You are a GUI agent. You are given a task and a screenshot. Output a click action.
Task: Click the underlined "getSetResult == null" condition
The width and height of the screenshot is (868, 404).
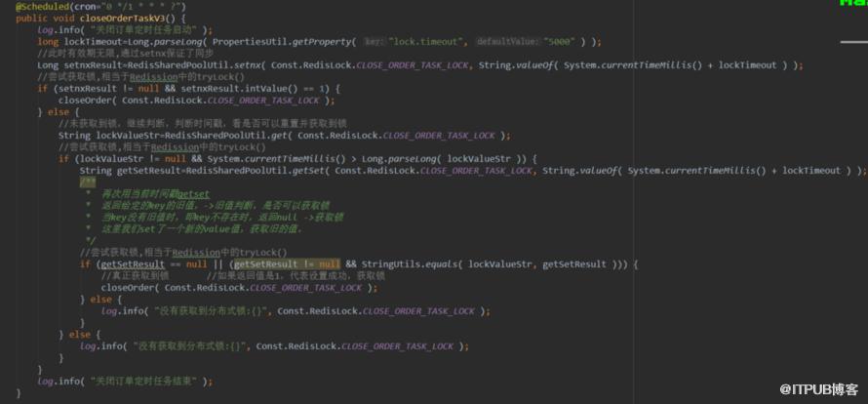click(x=154, y=264)
